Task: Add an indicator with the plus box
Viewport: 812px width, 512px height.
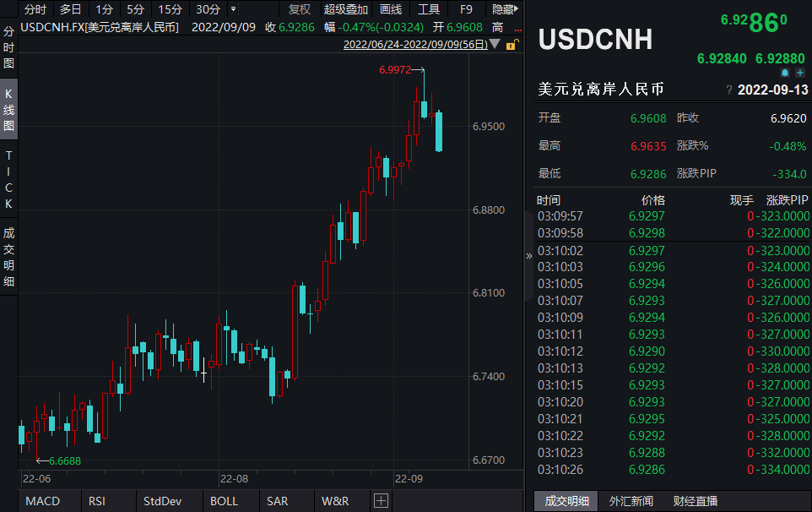Action: [382, 501]
